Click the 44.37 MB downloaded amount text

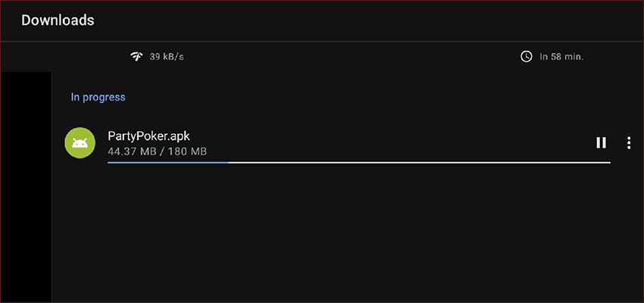[132, 151]
